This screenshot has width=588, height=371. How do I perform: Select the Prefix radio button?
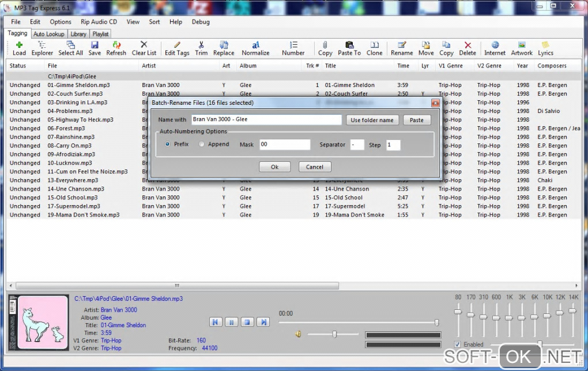tap(167, 144)
